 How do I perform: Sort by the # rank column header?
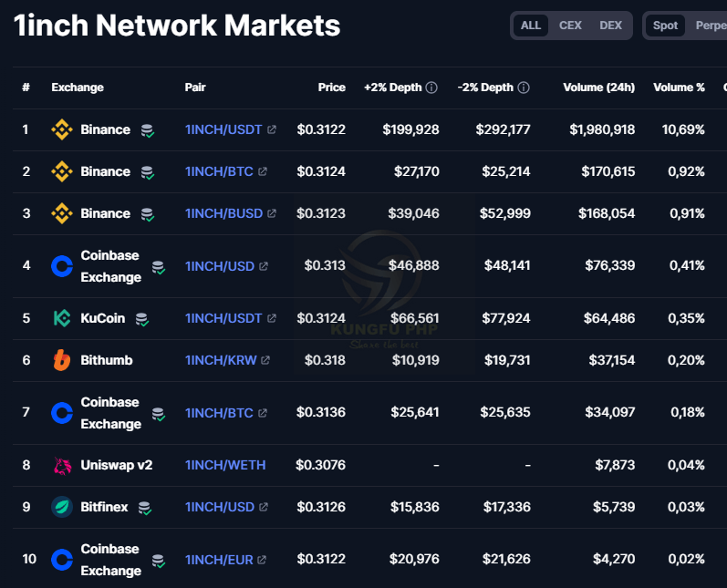tap(26, 88)
